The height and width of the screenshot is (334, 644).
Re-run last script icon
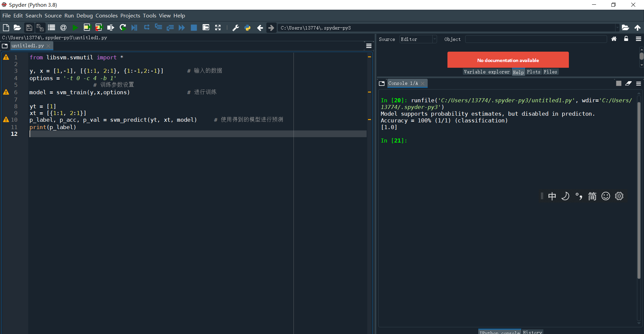click(123, 27)
